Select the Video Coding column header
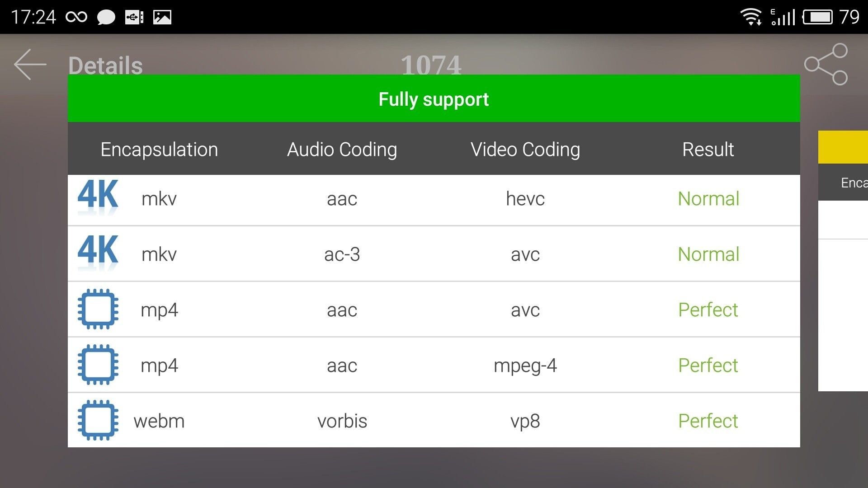Image resolution: width=868 pixels, height=488 pixels. point(525,149)
